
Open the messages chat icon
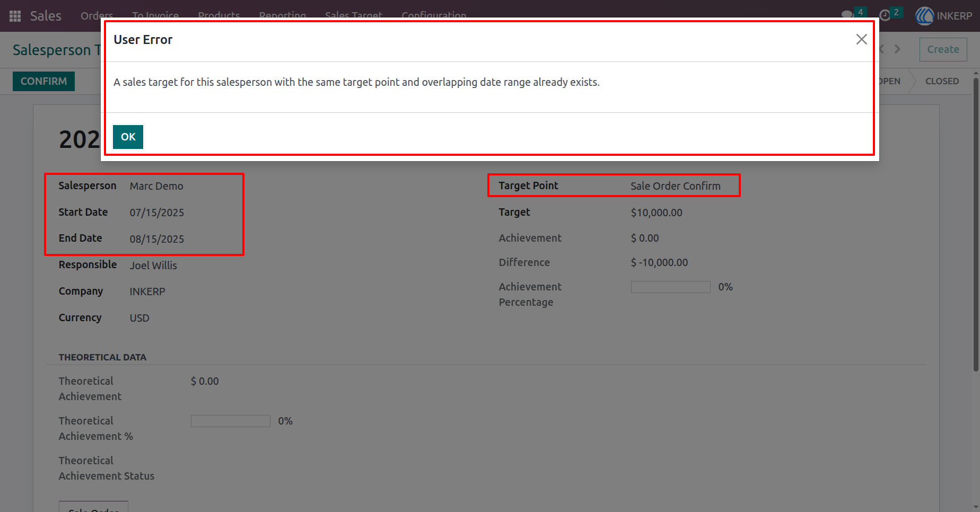coord(847,14)
